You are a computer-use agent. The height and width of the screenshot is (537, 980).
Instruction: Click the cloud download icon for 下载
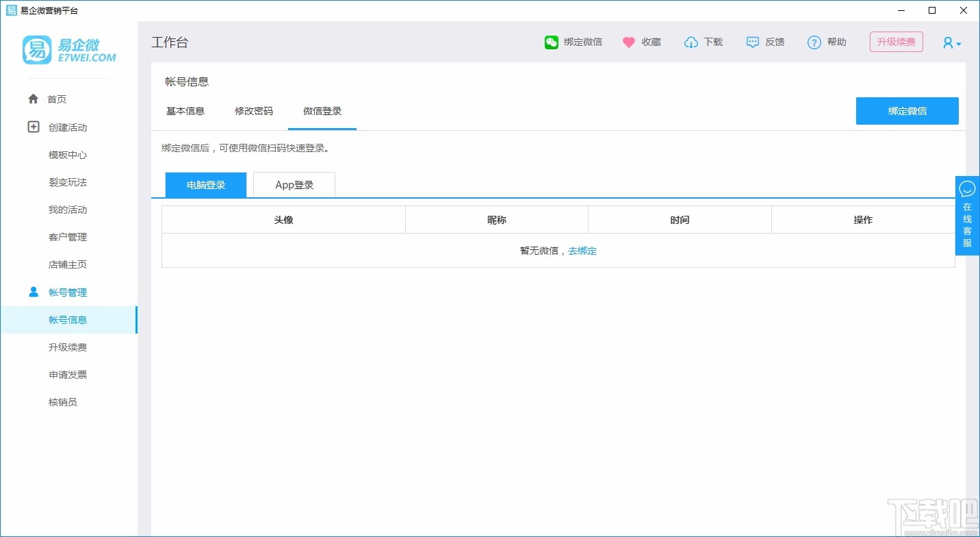click(x=691, y=42)
